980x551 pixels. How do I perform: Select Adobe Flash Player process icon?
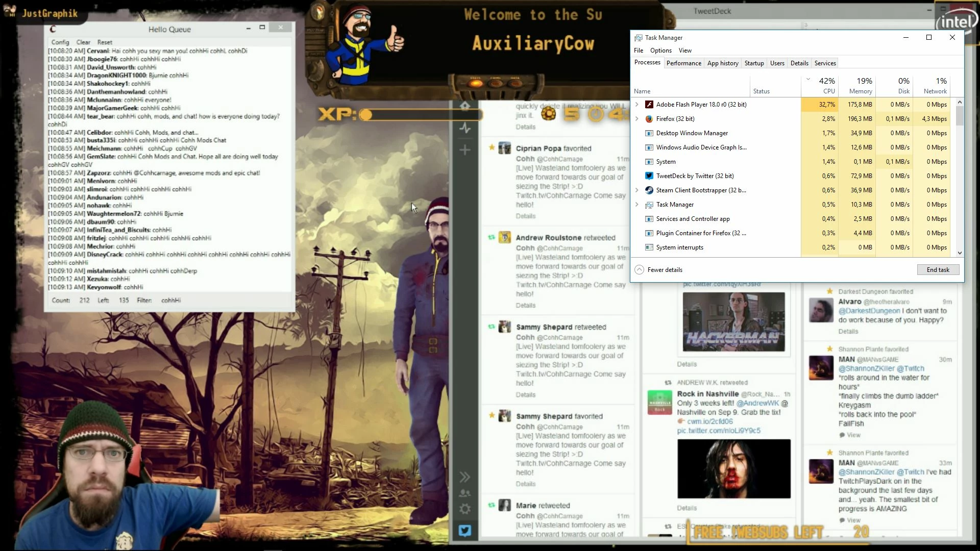(x=649, y=105)
